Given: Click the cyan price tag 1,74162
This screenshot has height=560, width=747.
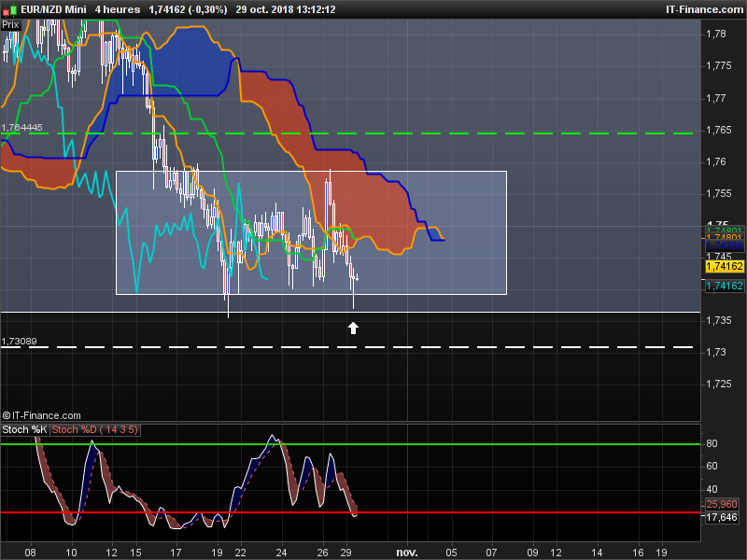Looking at the screenshot, I should coord(725,286).
